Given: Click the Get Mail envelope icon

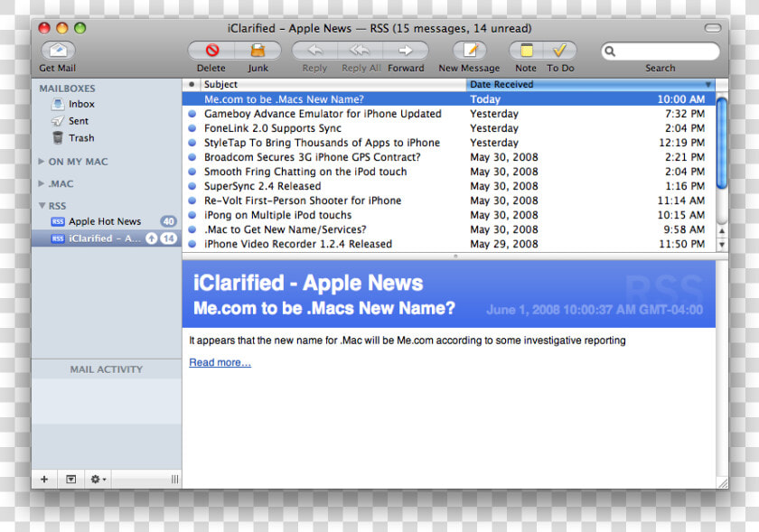Looking at the screenshot, I should 58,51.
